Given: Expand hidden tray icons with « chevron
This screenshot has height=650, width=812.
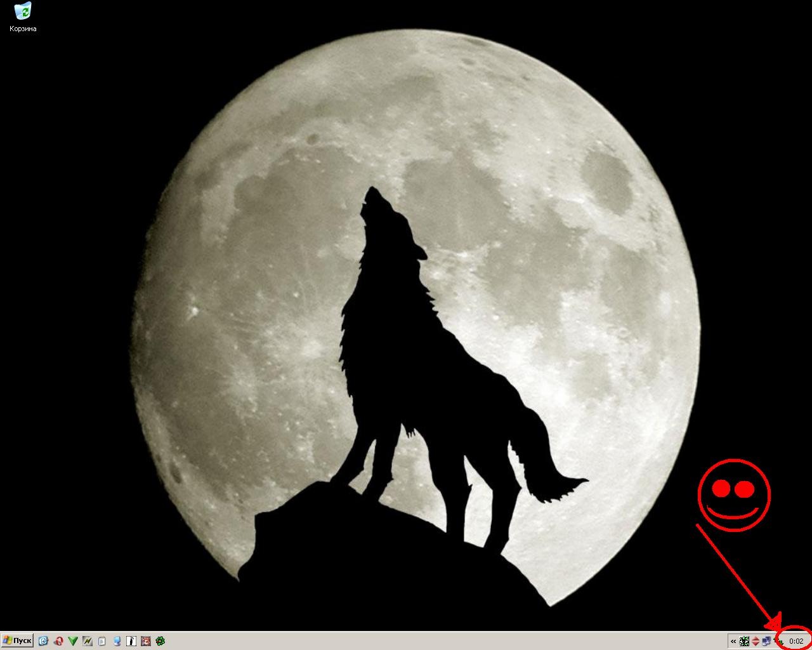Looking at the screenshot, I should tap(733, 641).
